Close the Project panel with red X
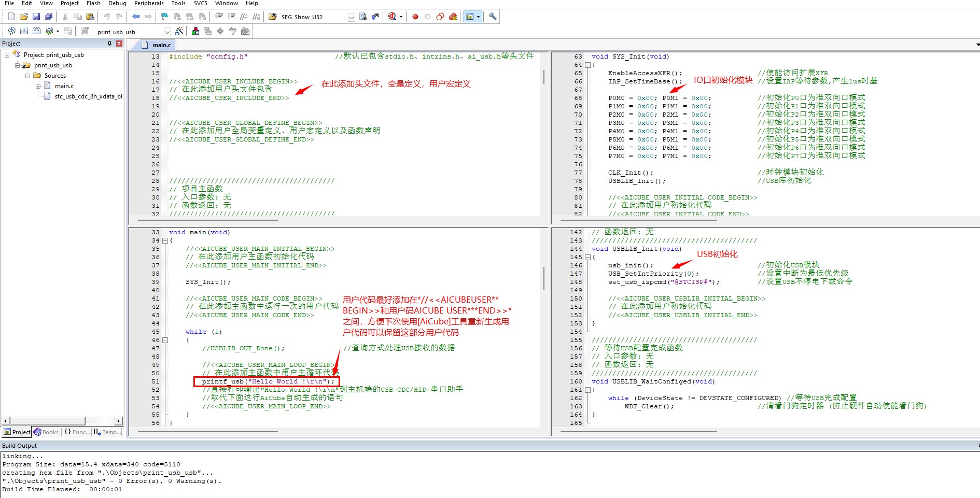 (x=119, y=44)
